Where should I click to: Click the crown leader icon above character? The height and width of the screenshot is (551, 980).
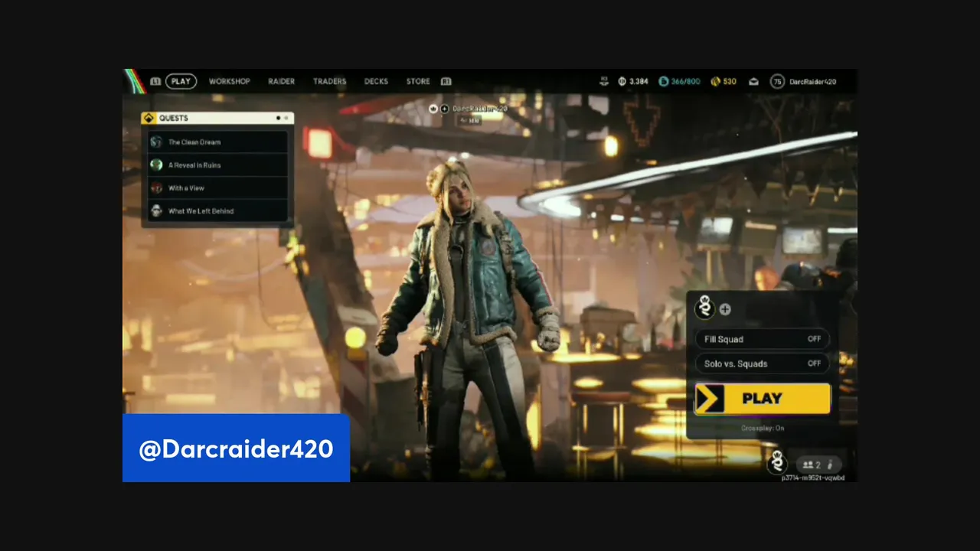click(x=433, y=109)
